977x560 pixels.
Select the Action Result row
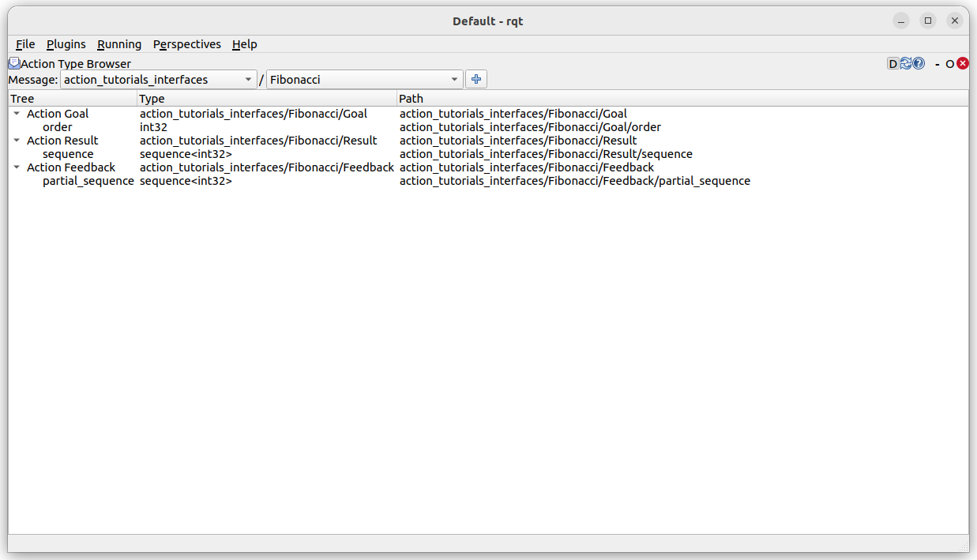(488, 141)
